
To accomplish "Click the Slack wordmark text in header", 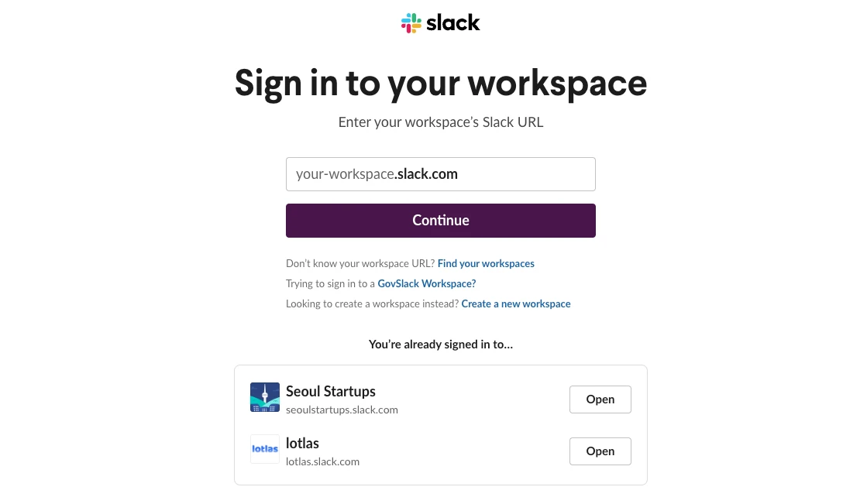I will (453, 23).
